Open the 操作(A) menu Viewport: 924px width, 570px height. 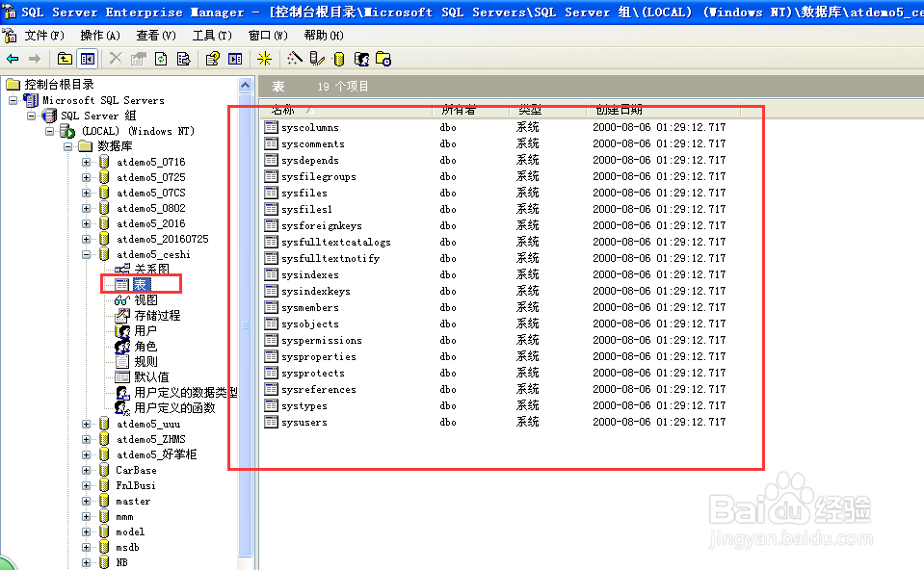100,36
